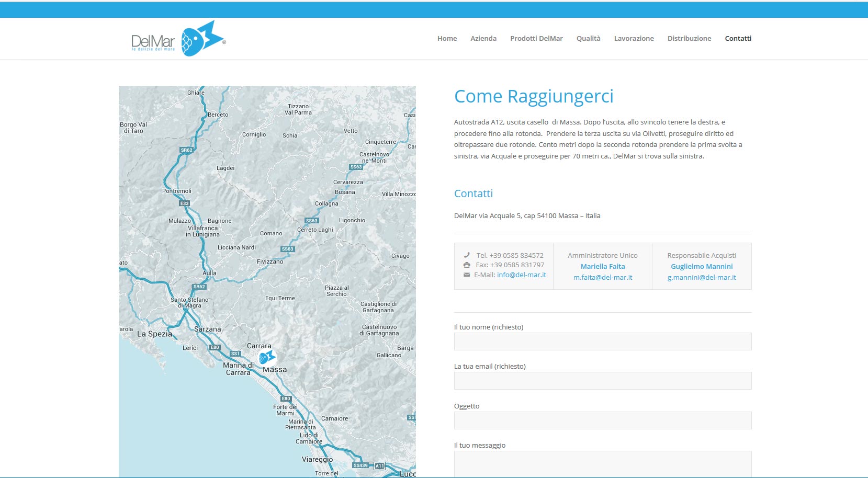
Task: Click the 'Il tuo messaggio' text area
Action: (x=603, y=464)
